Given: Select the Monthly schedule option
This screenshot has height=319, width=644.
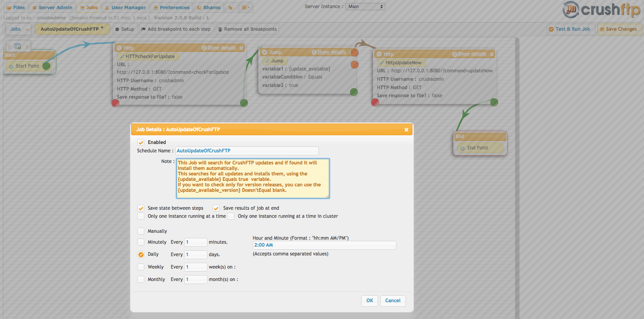Looking at the screenshot, I should coord(141,280).
